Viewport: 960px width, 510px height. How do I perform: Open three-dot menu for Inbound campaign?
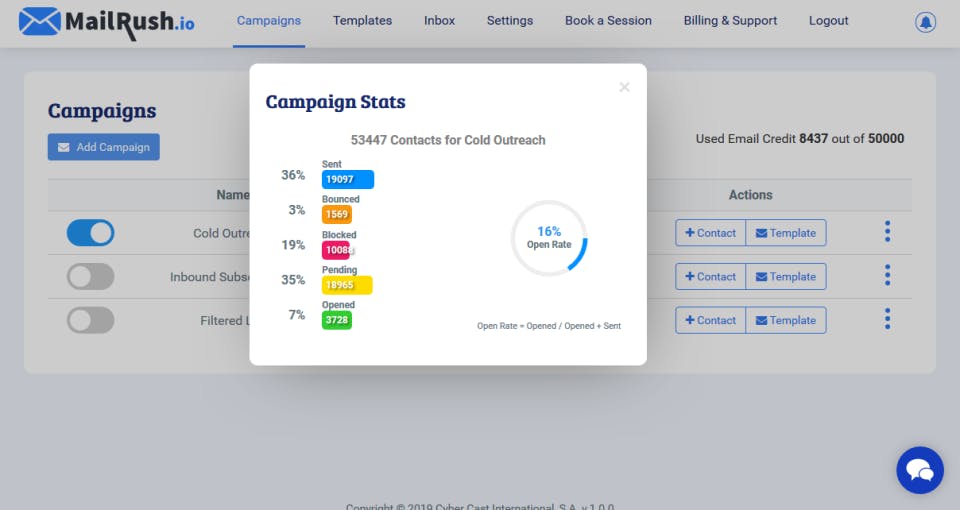click(887, 276)
